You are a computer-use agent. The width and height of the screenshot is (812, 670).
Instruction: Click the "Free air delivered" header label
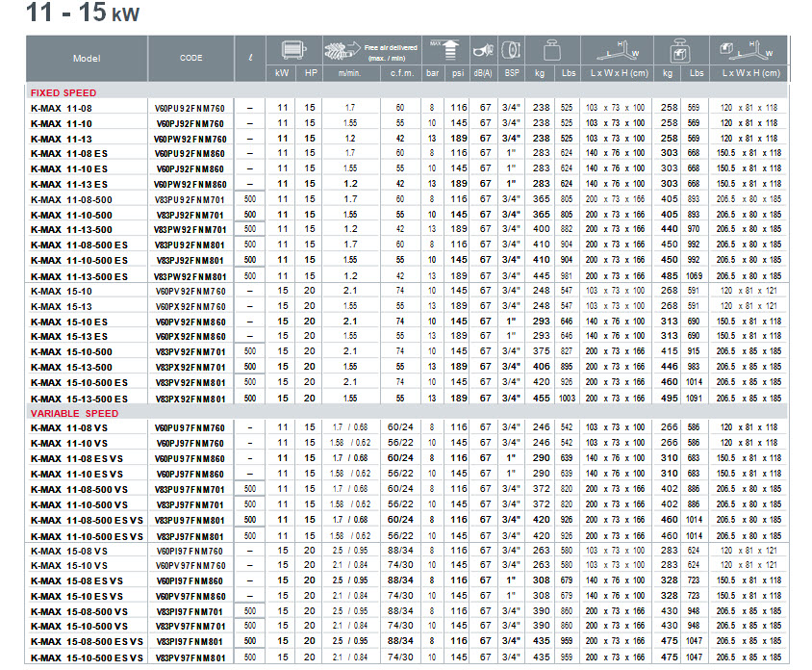click(391, 48)
